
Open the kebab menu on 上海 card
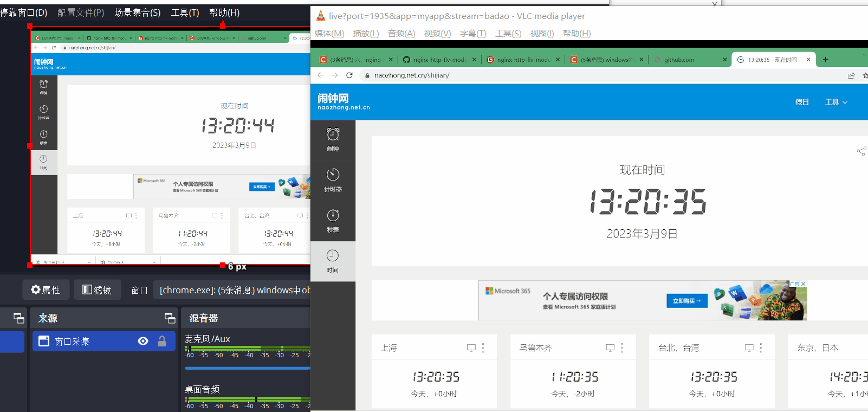pyautogui.click(x=483, y=348)
